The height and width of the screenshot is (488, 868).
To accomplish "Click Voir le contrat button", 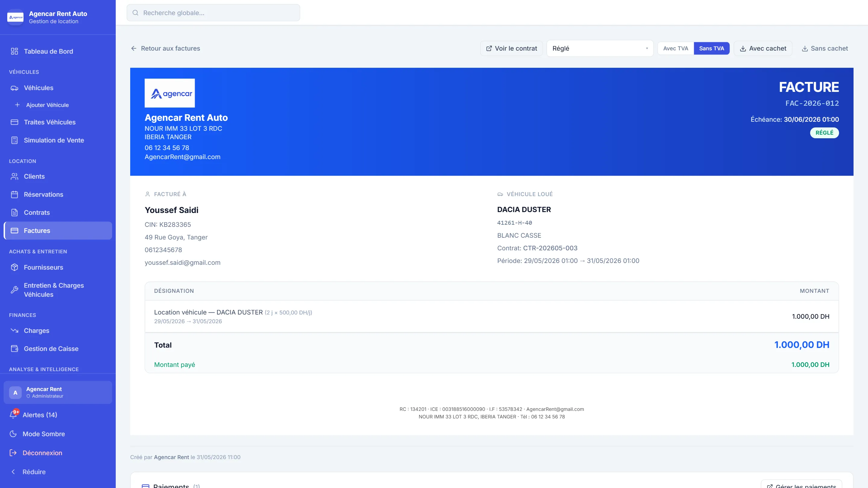I will tap(511, 48).
